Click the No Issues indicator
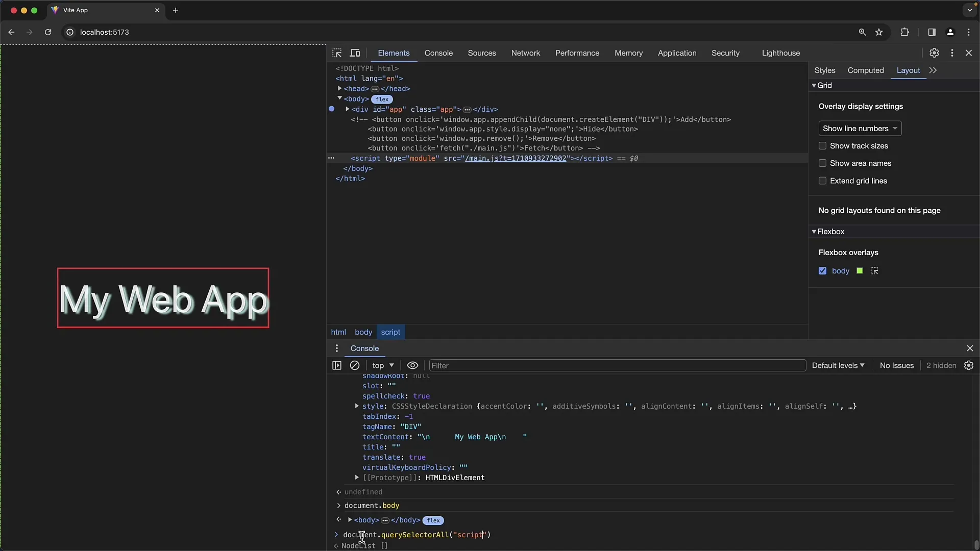980x551 pixels. [897, 365]
